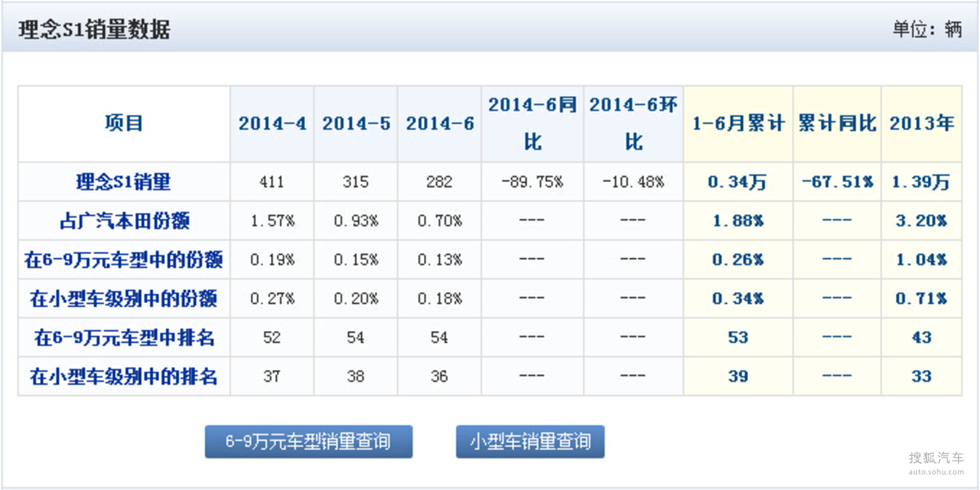Click the 累计同比 column header
980x490 pixels.
point(837,124)
